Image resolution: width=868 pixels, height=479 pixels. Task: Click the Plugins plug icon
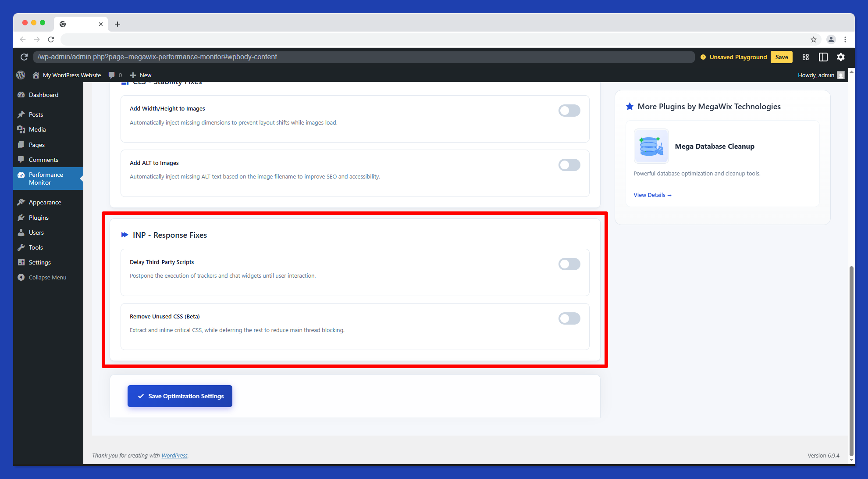pyautogui.click(x=21, y=218)
